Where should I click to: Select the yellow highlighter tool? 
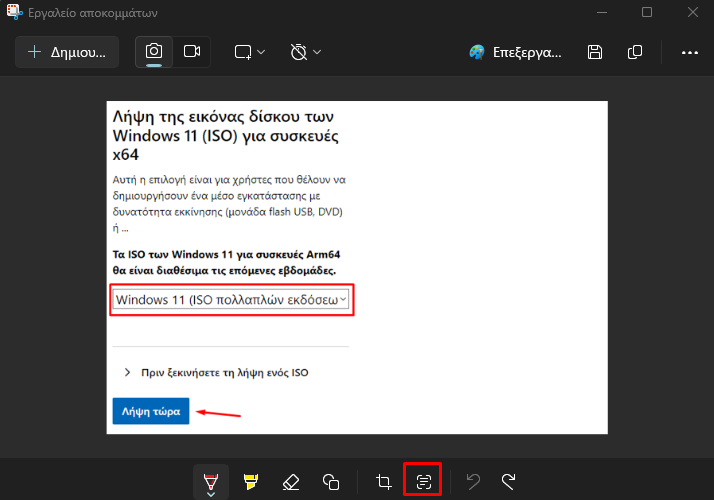(251, 481)
